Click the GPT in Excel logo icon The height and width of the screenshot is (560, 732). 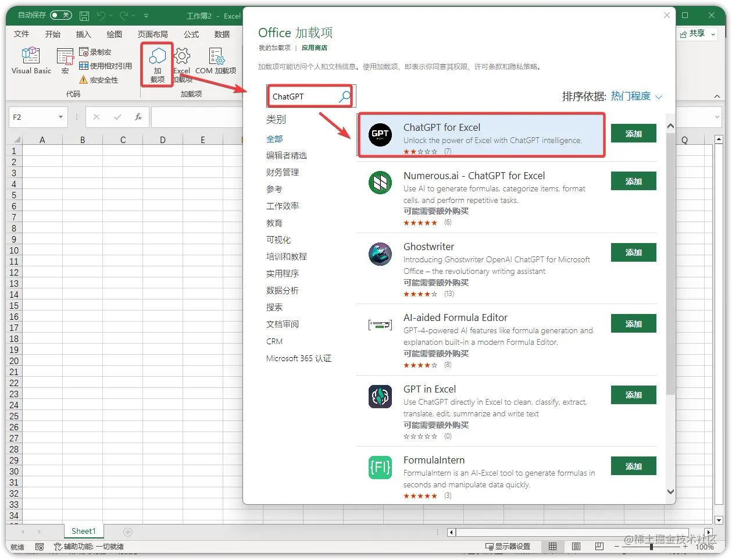(380, 397)
